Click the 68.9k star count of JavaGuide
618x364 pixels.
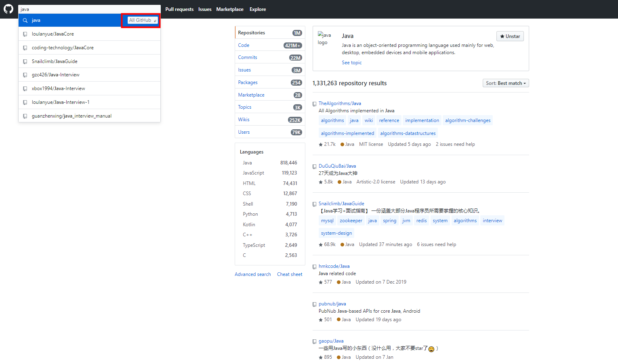(327, 244)
